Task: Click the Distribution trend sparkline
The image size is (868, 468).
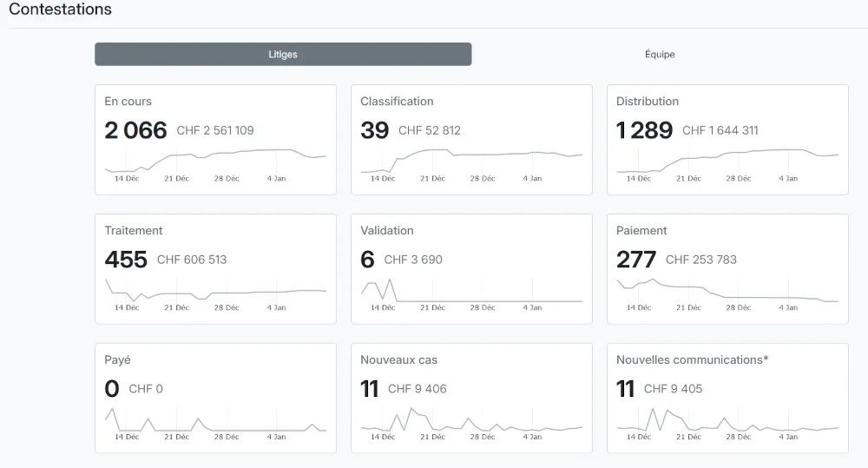Action: point(727,161)
